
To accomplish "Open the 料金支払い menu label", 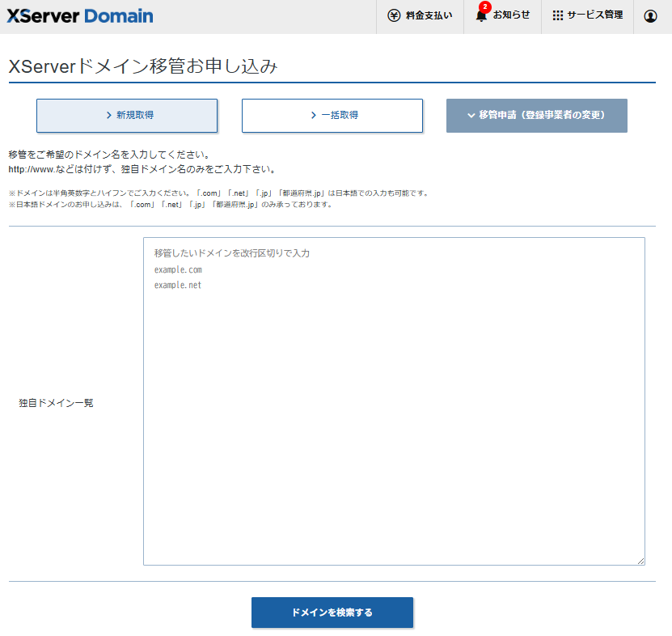I will coord(429,16).
